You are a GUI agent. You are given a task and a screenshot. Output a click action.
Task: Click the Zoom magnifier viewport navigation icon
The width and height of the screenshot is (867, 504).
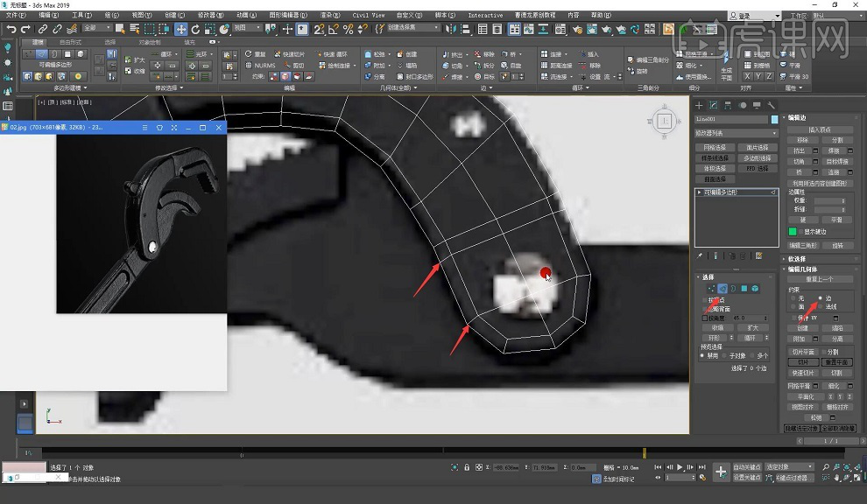pos(826,467)
